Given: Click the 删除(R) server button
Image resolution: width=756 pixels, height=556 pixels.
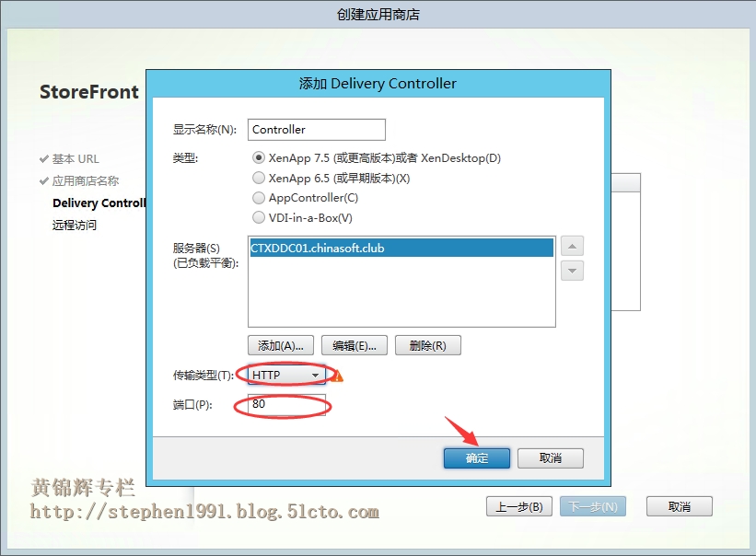Looking at the screenshot, I should pos(427,345).
